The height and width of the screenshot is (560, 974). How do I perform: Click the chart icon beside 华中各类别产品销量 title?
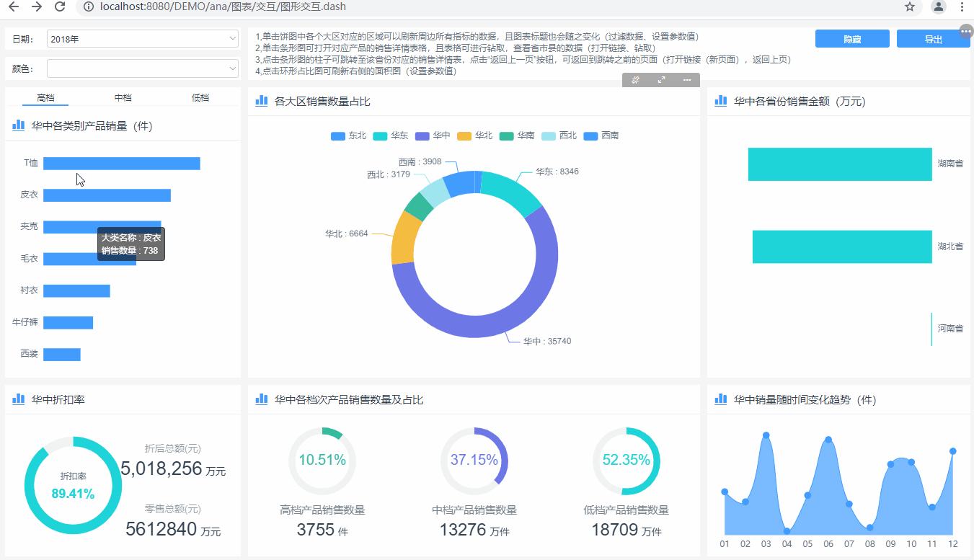[x=18, y=125]
